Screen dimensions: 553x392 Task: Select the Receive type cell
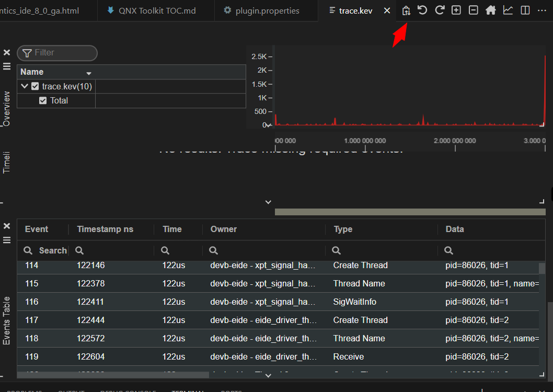pyautogui.click(x=348, y=357)
